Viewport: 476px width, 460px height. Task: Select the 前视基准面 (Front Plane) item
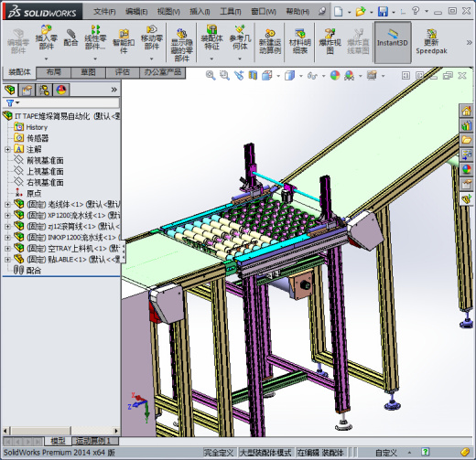[45, 160]
